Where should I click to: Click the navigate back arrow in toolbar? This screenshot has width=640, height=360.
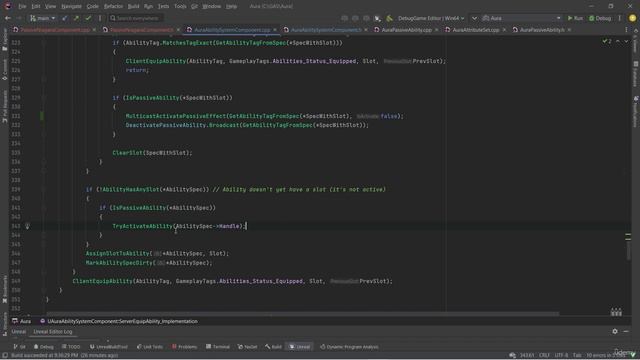[x=7, y=18]
